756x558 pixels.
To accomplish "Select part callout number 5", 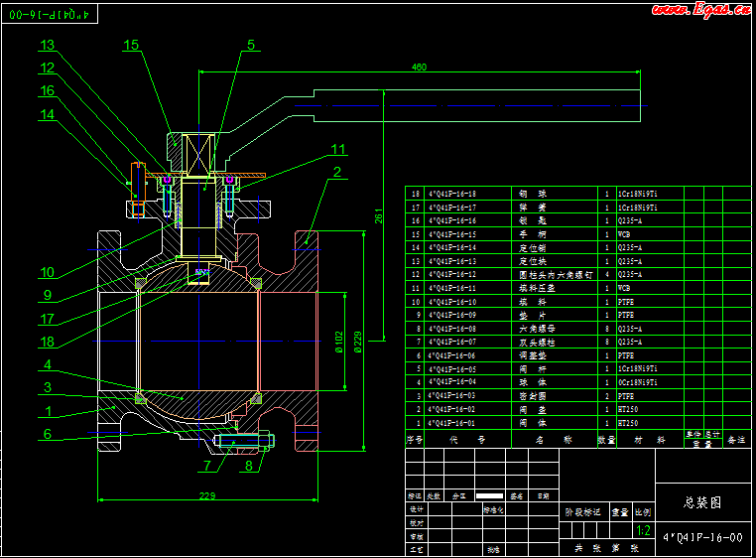I will pos(251,45).
